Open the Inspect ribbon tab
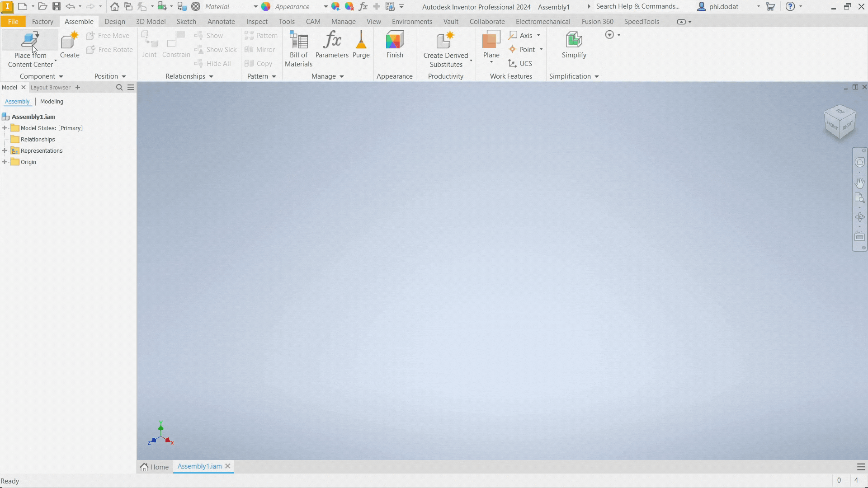 [x=257, y=22]
